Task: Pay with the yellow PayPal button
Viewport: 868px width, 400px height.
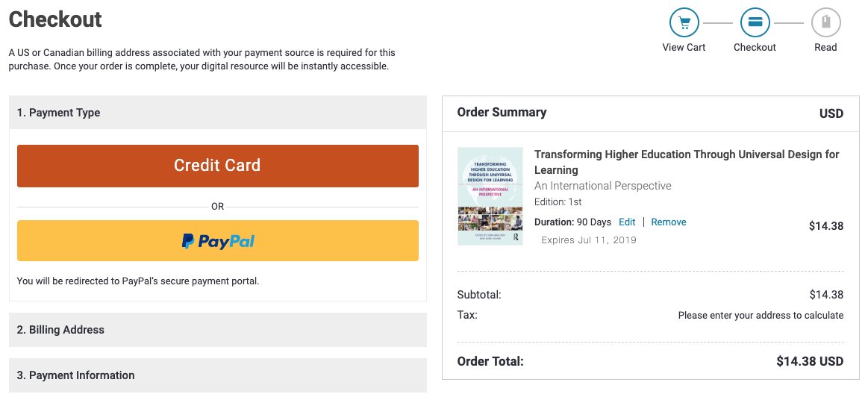Action: (217, 240)
